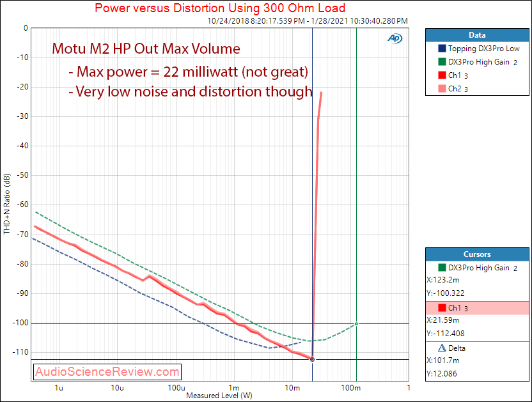
Task: Click the Measured Level (W) axis label
Action: pos(219,396)
